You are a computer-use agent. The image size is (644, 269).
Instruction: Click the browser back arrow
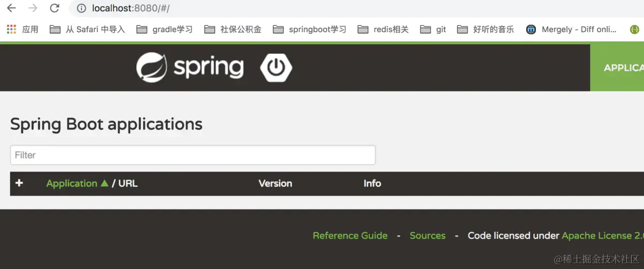pyautogui.click(x=11, y=8)
